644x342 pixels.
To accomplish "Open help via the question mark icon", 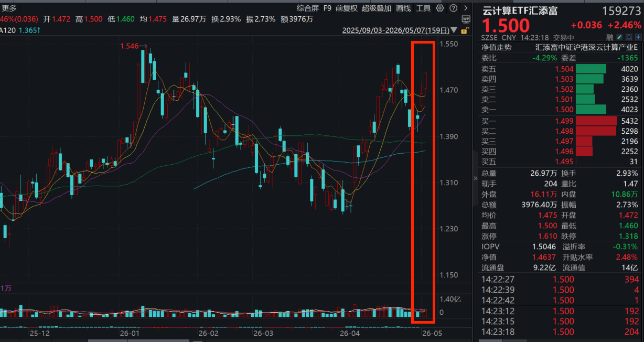I will coord(453,8).
